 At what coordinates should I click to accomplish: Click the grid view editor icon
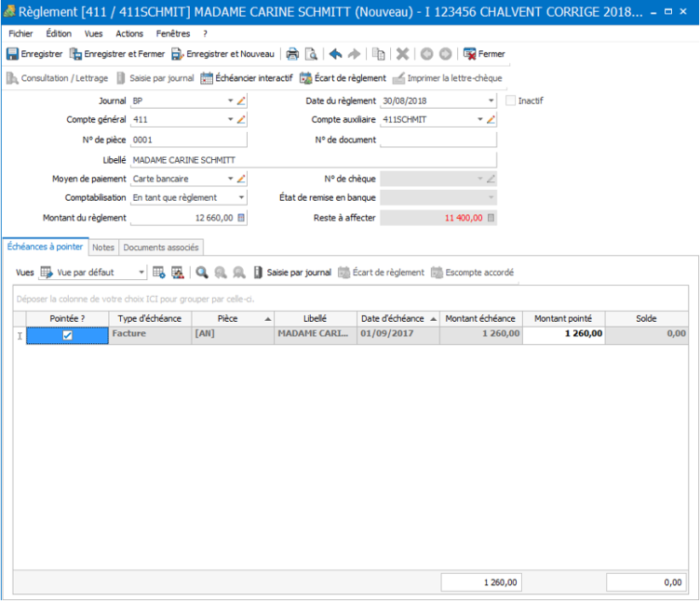tap(177, 273)
